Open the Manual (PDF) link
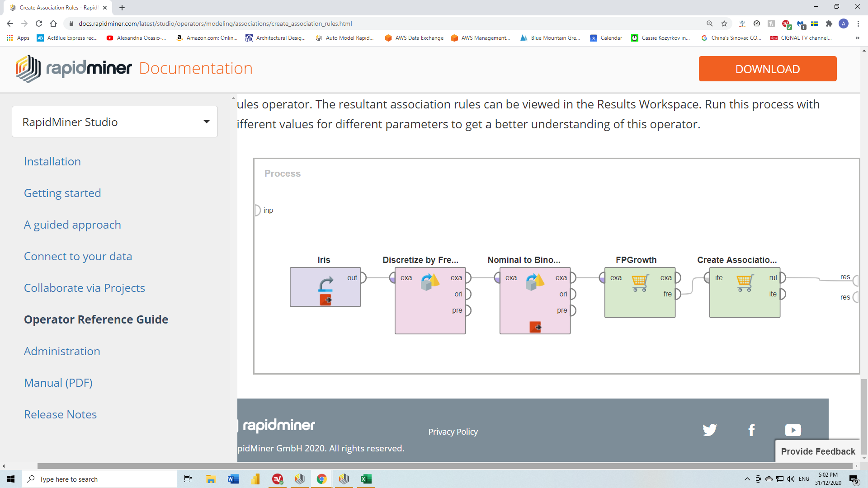Viewport: 868px width, 488px height. [x=58, y=383]
